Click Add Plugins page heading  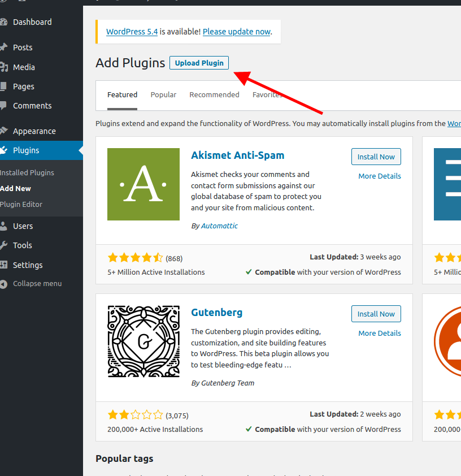(131, 63)
